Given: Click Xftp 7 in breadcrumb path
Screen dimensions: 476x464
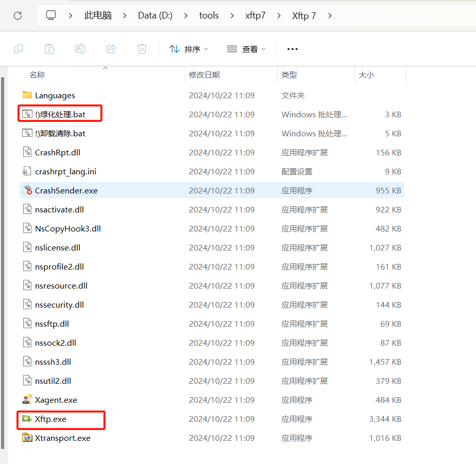Looking at the screenshot, I should (x=304, y=15).
